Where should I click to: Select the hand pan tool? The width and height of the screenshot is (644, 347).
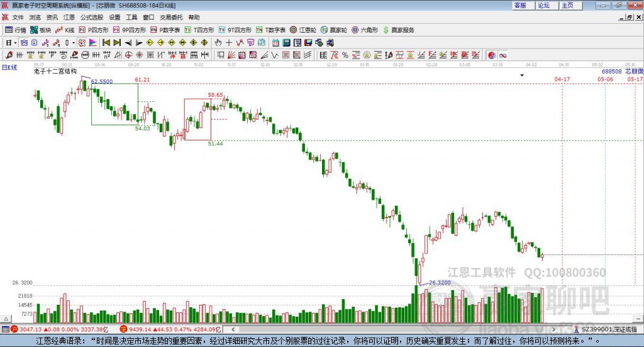click(218, 43)
